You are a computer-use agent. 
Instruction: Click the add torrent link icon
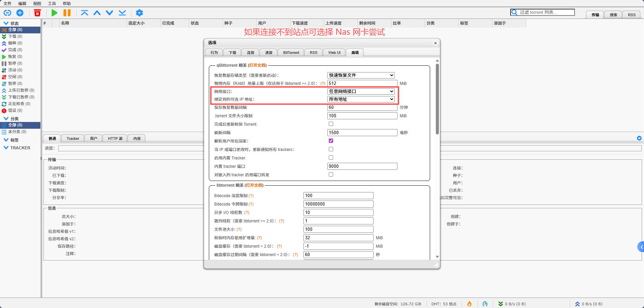[7, 13]
